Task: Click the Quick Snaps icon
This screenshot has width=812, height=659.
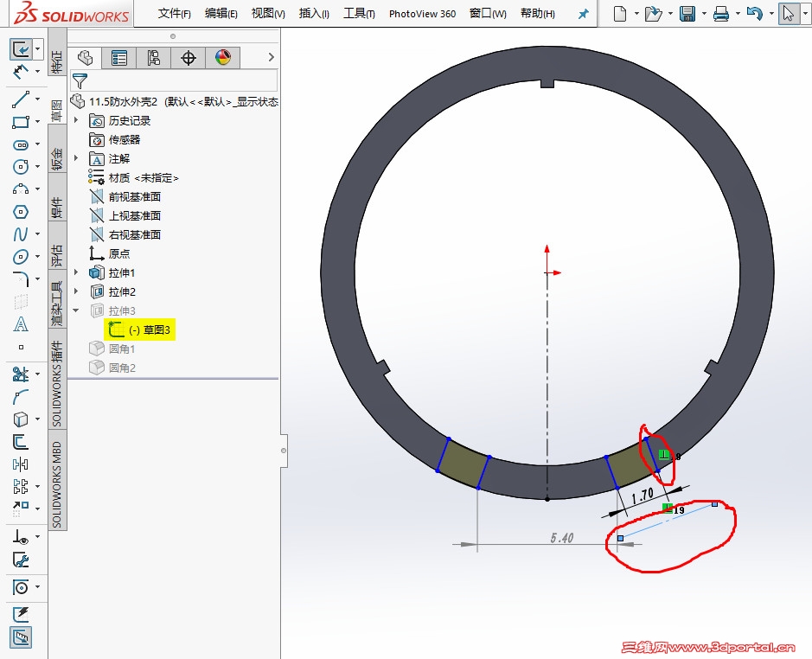Action: pos(20,587)
